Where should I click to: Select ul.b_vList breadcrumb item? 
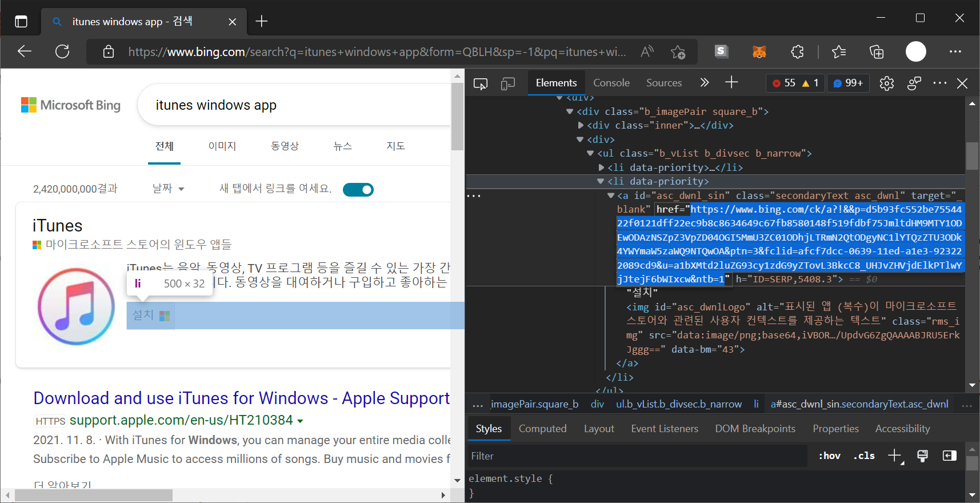pyautogui.click(x=679, y=404)
